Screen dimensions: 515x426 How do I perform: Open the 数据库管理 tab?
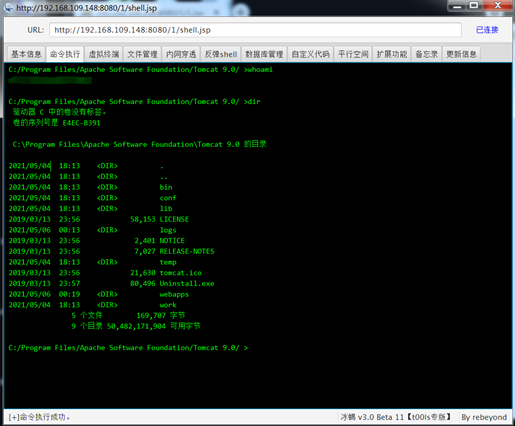coord(264,54)
